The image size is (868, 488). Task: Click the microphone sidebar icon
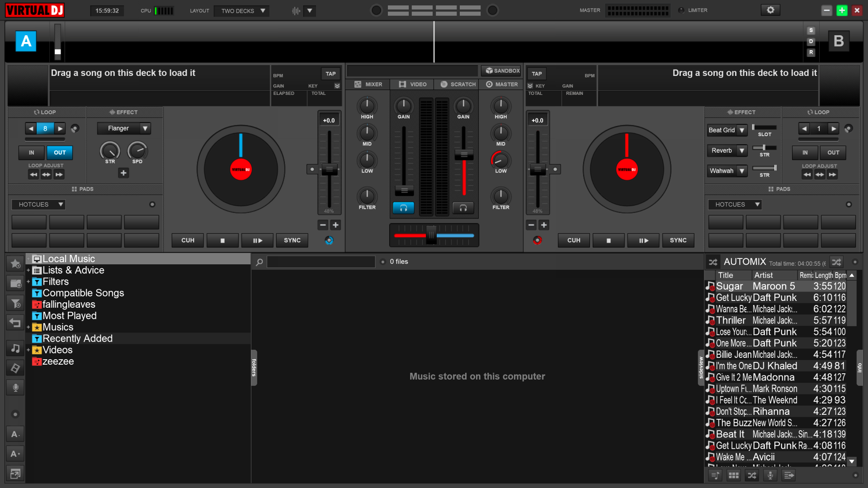15,388
